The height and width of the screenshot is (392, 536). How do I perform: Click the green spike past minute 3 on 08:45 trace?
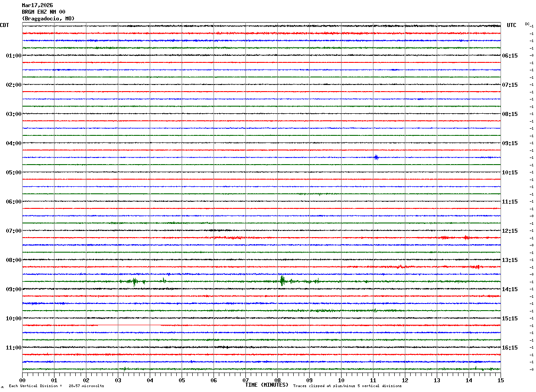(x=134, y=281)
